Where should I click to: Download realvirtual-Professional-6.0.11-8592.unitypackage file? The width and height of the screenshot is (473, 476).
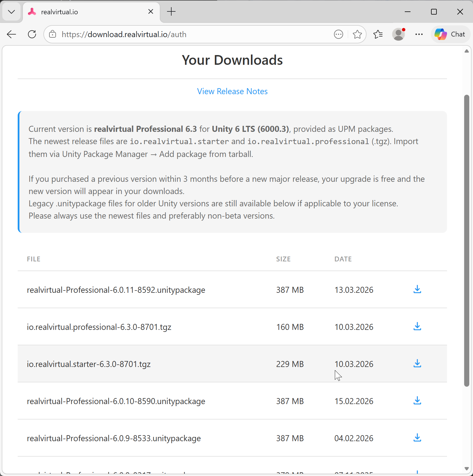(417, 289)
